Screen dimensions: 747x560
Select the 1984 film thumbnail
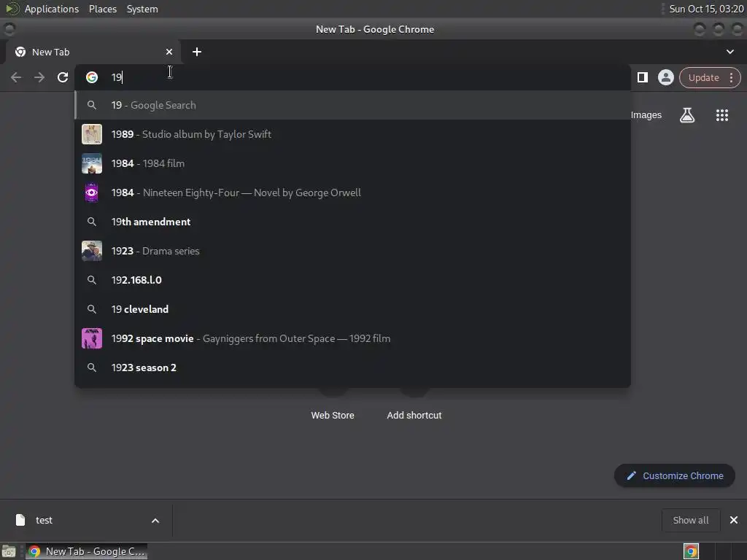tap(92, 163)
